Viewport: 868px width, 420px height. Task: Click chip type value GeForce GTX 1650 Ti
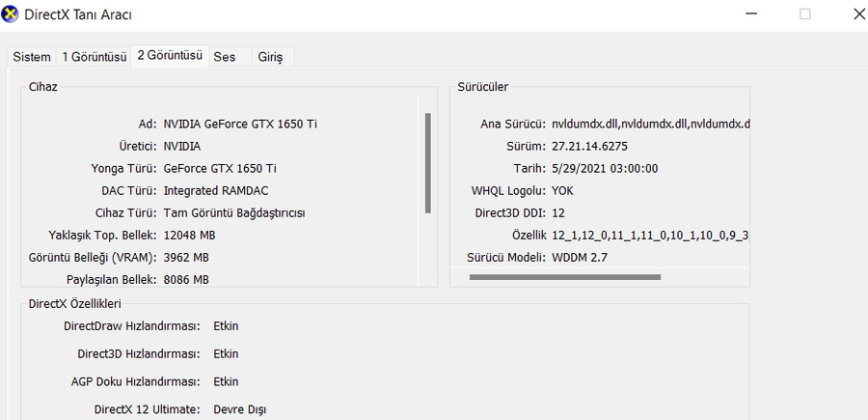[x=220, y=168]
